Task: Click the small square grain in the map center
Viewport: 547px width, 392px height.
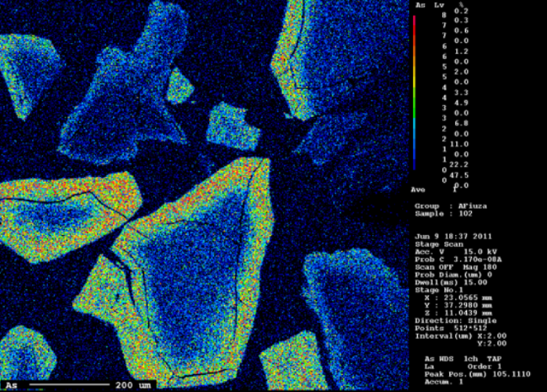Action: click(233, 125)
